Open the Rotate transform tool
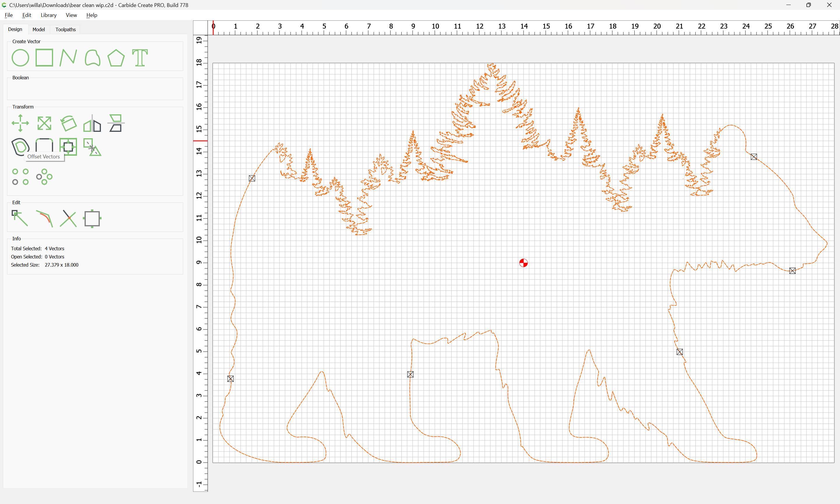Viewport: 840px width, 504px height. pyautogui.click(x=68, y=123)
